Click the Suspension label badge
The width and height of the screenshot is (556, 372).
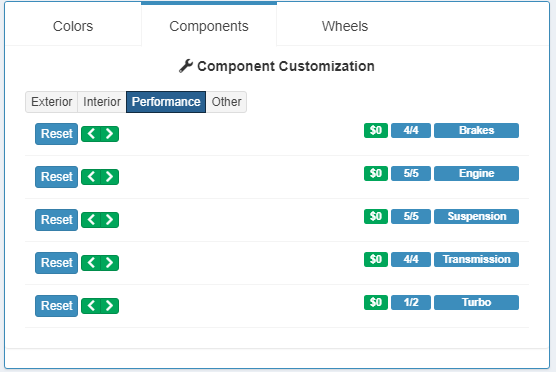tap(476, 216)
